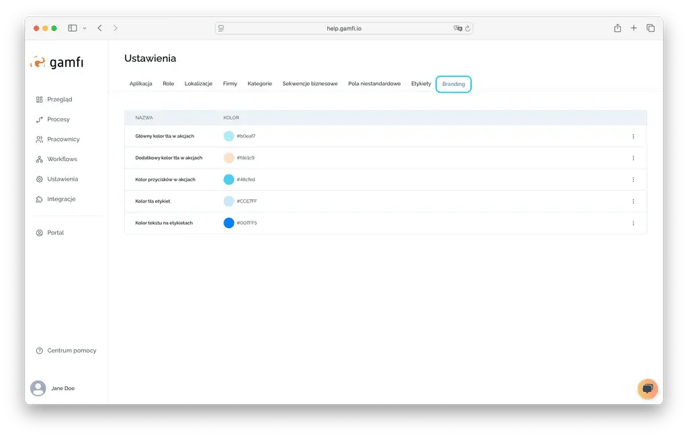The height and width of the screenshot is (437, 688).
Task: Switch to the Sekwencje biznesowe tab
Action: coord(310,84)
